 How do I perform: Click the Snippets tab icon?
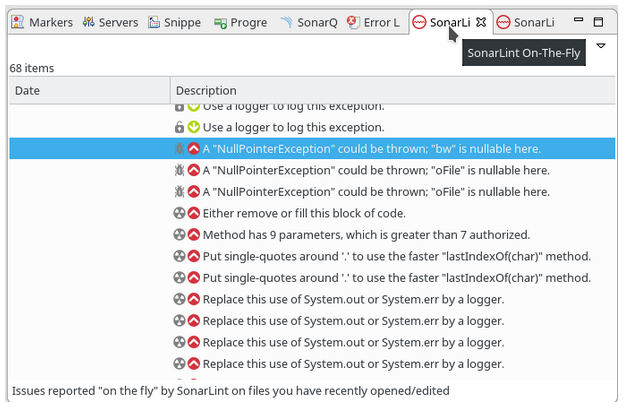click(154, 22)
